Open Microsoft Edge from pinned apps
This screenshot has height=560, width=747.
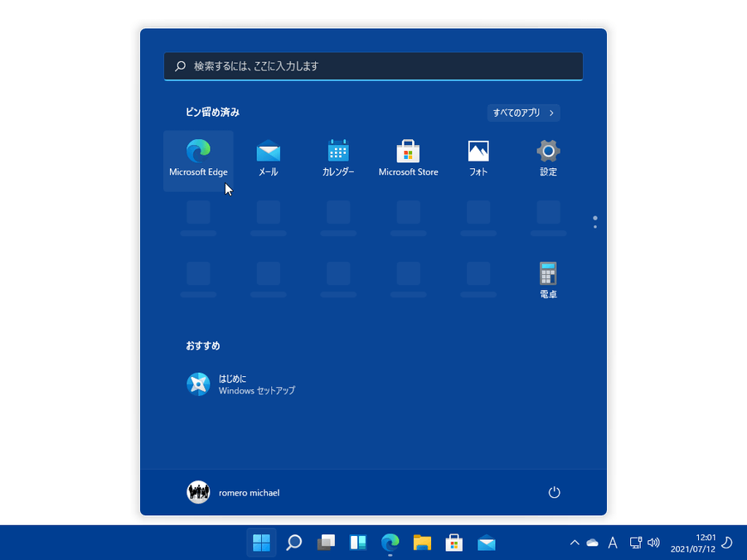[198, 161]
